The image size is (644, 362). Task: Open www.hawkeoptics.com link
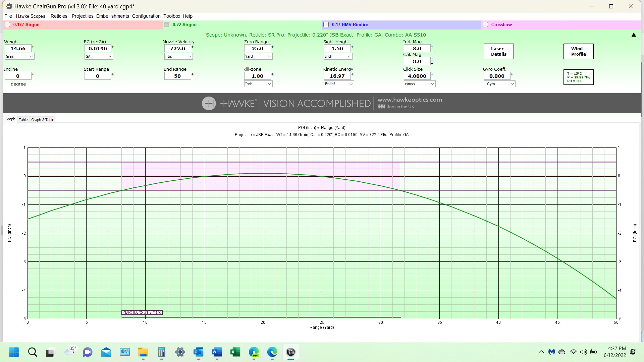(410, 100)
